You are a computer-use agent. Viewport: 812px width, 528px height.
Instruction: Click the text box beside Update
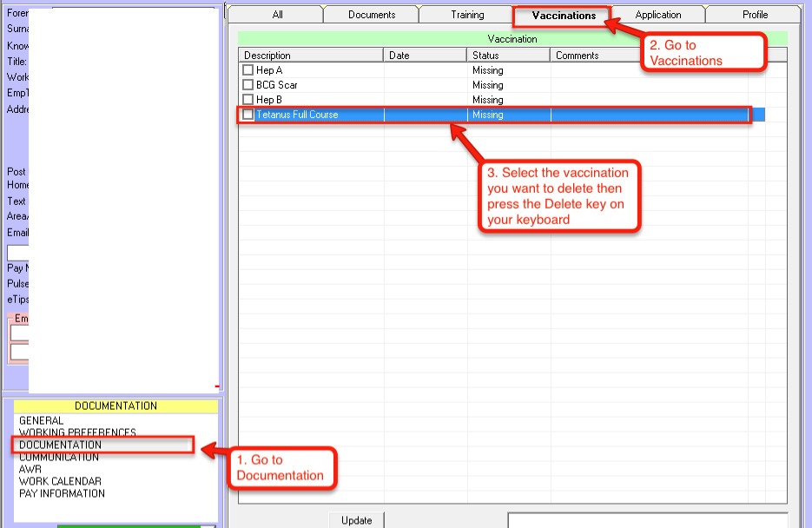point(647,520)
